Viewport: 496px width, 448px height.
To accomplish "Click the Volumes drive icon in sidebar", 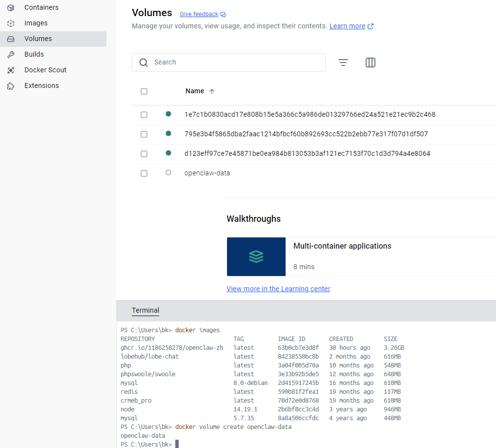I will 11,39.
